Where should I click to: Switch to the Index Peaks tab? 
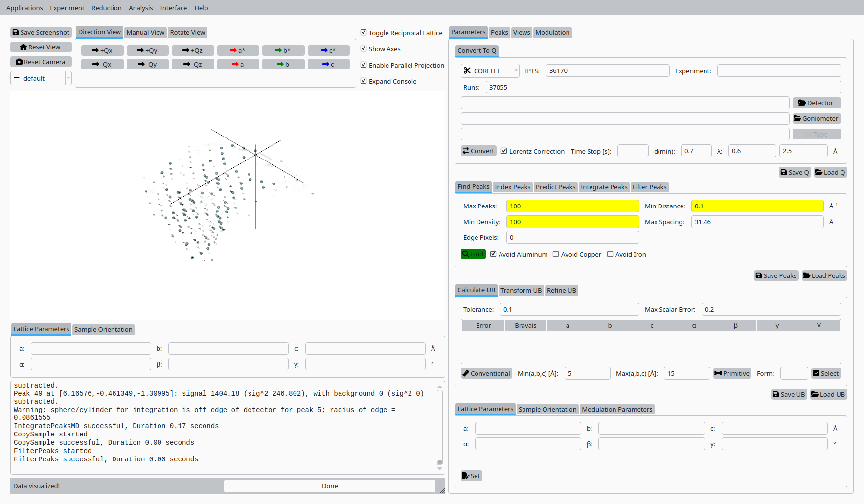[x=512, y=187]
